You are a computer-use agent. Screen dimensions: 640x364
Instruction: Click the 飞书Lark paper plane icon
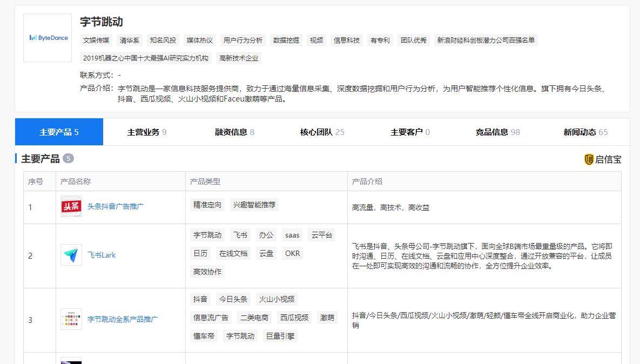tap(71, 255)
